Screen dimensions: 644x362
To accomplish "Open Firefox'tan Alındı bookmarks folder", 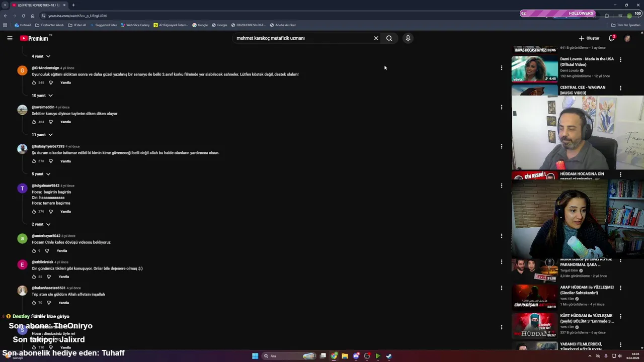I will pos(49,25).
